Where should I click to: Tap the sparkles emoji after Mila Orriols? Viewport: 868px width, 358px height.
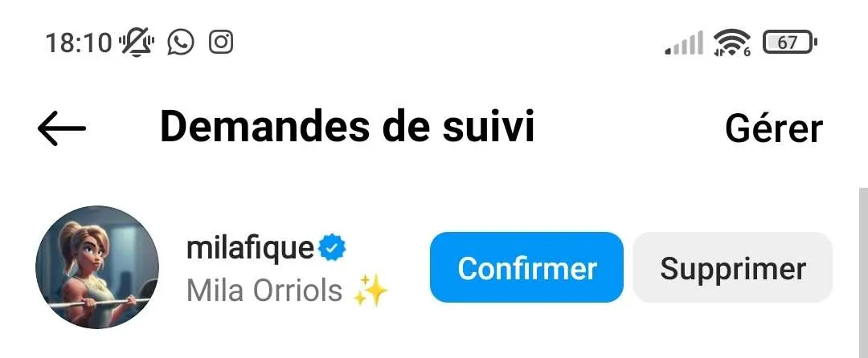(371, 291)
